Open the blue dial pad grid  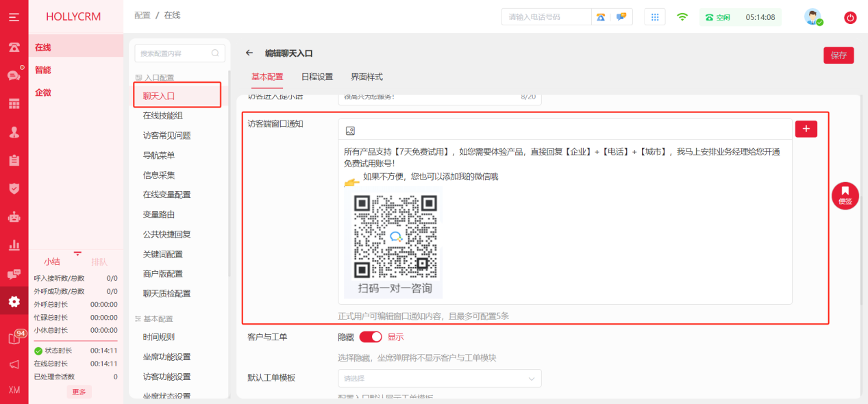[655, 17]
